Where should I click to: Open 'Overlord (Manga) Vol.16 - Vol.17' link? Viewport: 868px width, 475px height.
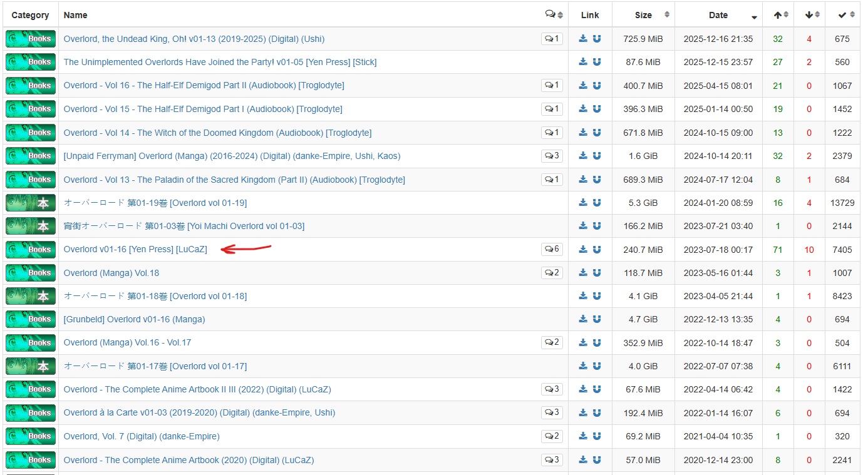128,343
